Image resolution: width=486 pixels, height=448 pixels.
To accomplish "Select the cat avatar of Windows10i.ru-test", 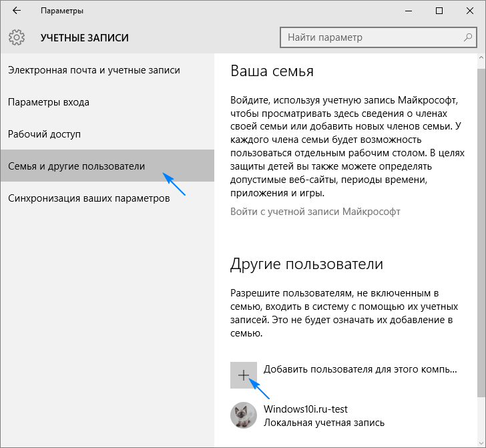I will click(244, 415).
